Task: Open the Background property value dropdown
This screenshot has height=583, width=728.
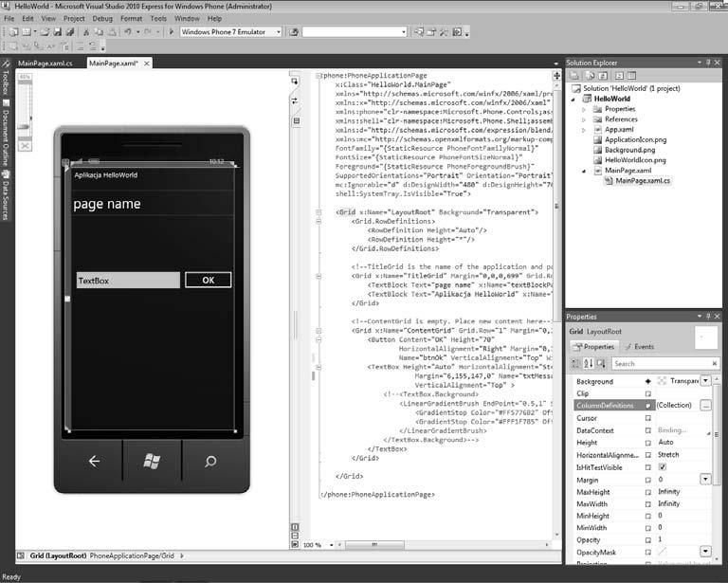Action: click(x=705, y=381)
